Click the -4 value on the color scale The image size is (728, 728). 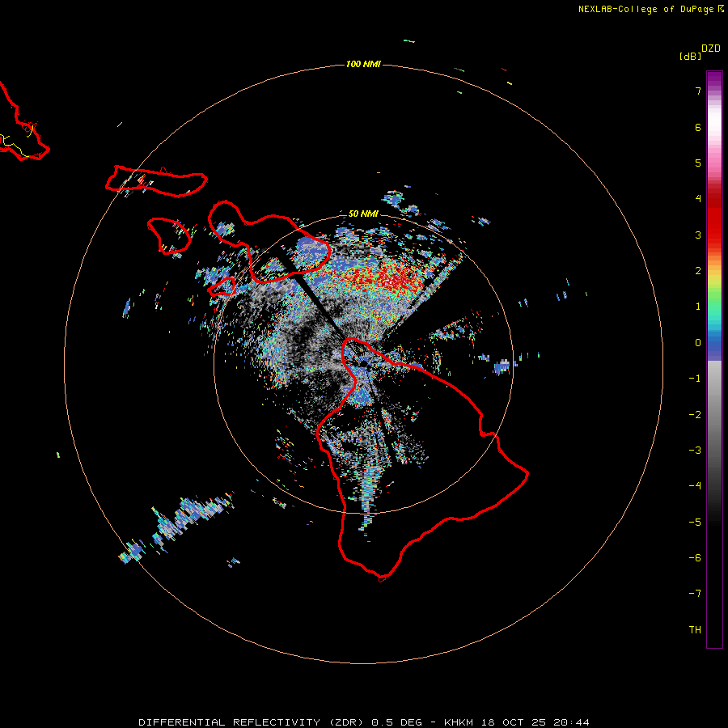point(695,486)
